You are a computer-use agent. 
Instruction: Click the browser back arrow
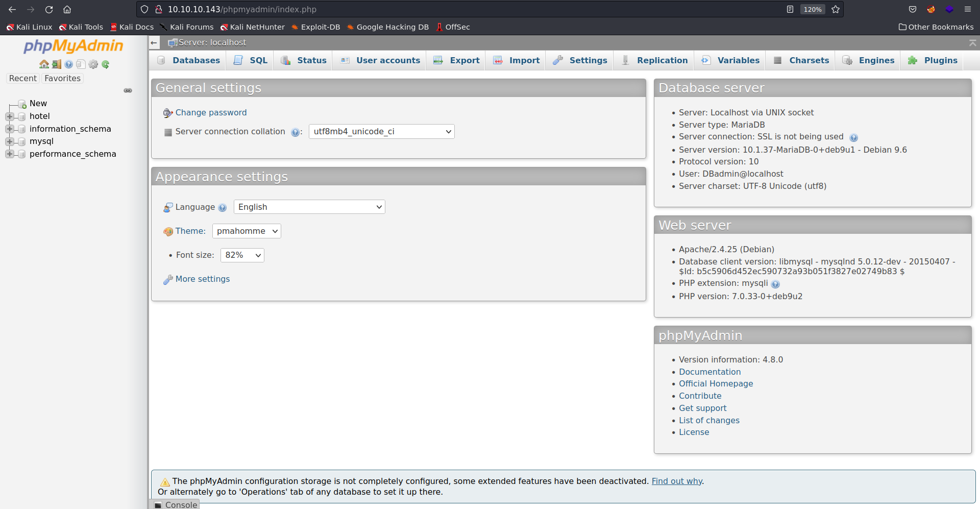click(12, 9)
